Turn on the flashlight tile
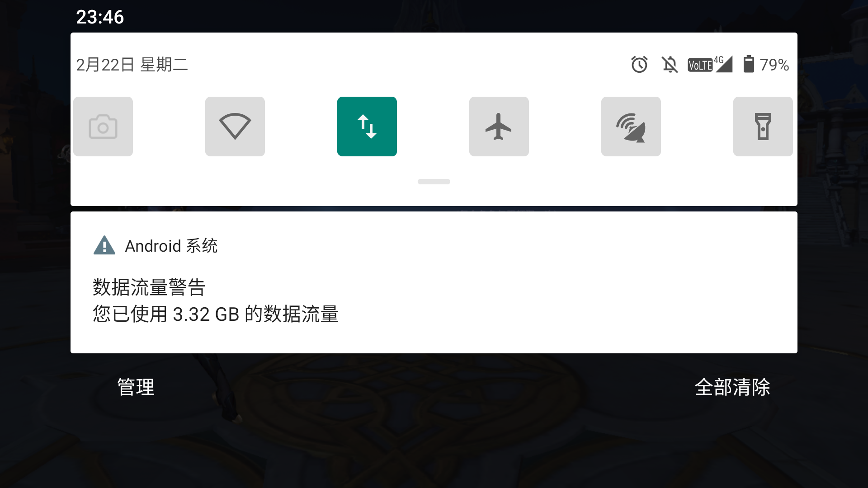This screenshot has height=488, width=868. 763,127
